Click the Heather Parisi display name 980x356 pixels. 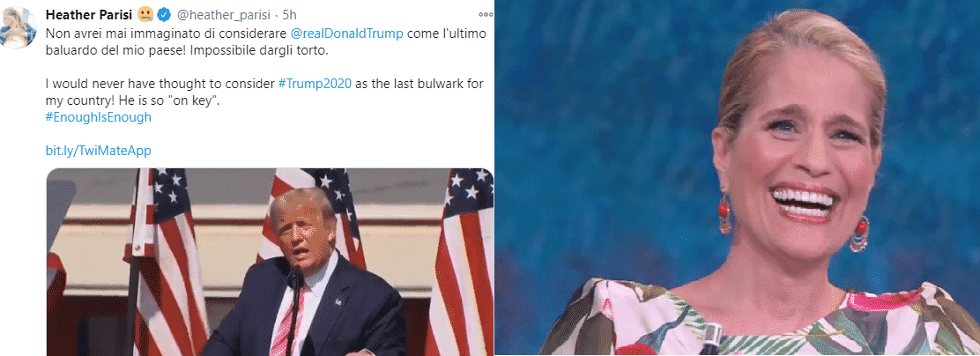point(89,13)
